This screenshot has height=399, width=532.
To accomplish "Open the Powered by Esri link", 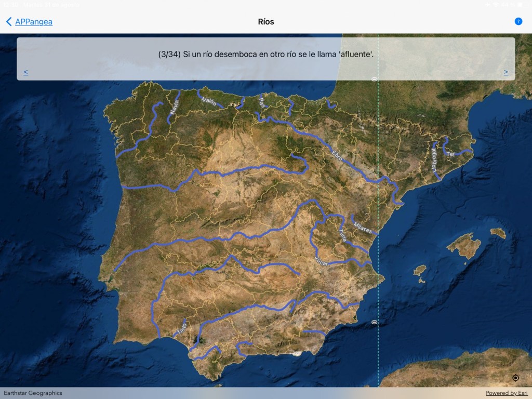I will click(x=507, y=393).
